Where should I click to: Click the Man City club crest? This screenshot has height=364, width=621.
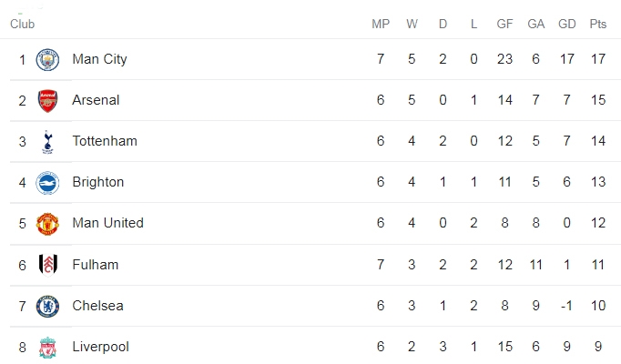(47, 60)
